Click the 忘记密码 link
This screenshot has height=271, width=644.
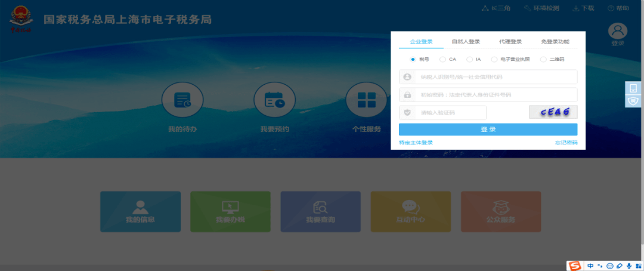pyautogui.click(x=566, y=143)
